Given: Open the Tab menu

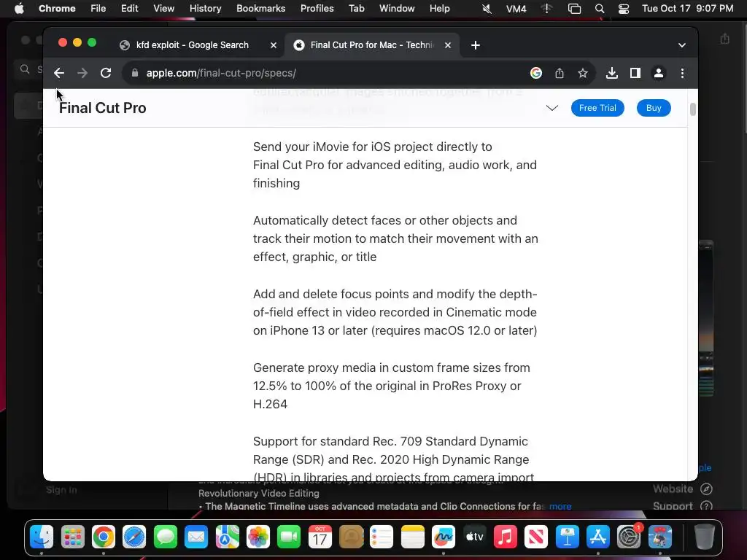Looking at the screenshot, I should [x=356, y=9].
